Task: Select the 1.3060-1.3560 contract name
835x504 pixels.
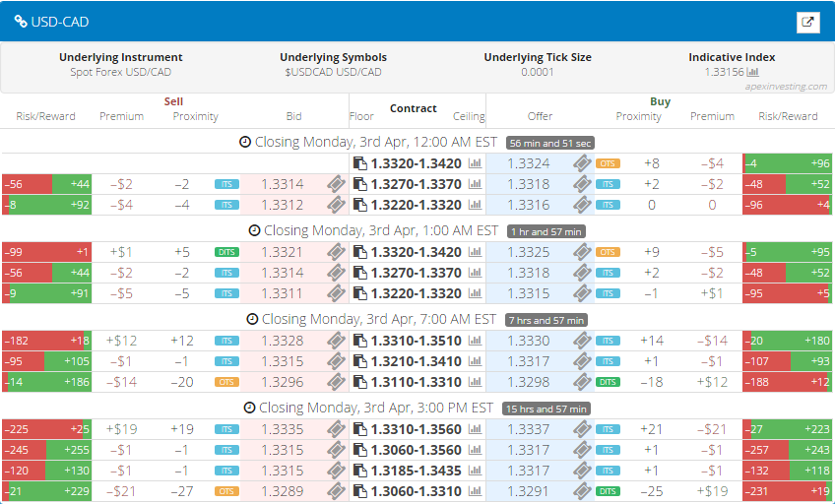Action: (417, 450)
